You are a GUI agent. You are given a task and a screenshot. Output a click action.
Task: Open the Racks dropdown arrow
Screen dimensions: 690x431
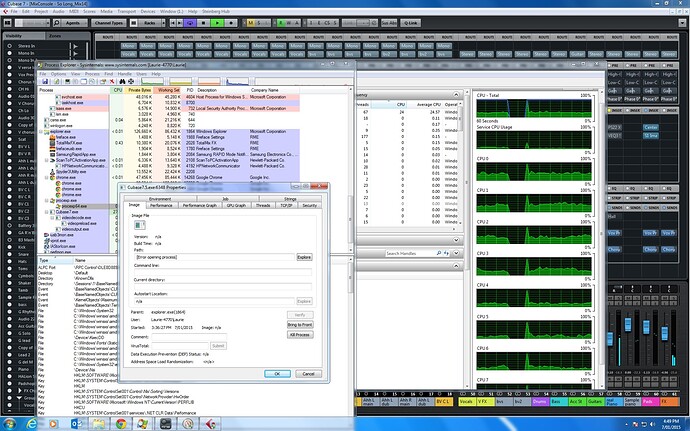pyautogui.click(x=163, y=23)
